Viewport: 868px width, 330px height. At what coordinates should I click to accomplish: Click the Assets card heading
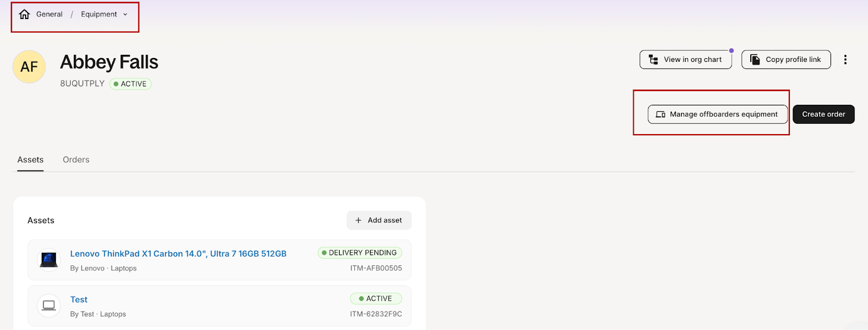tap(41, 220)
